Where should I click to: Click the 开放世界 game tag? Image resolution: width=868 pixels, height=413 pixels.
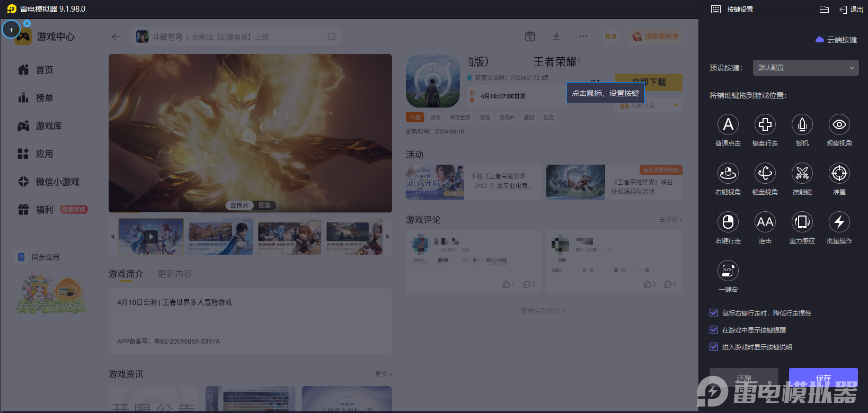(x=460, y=118)
